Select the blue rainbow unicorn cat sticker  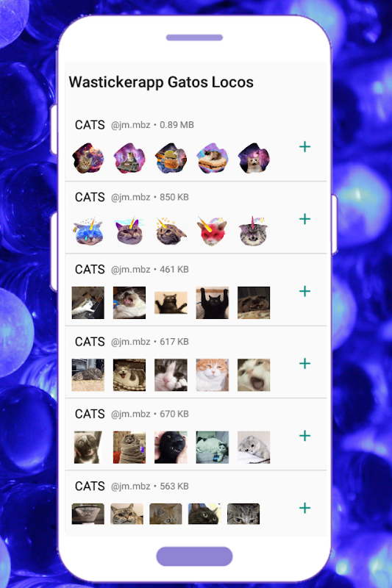88,231
